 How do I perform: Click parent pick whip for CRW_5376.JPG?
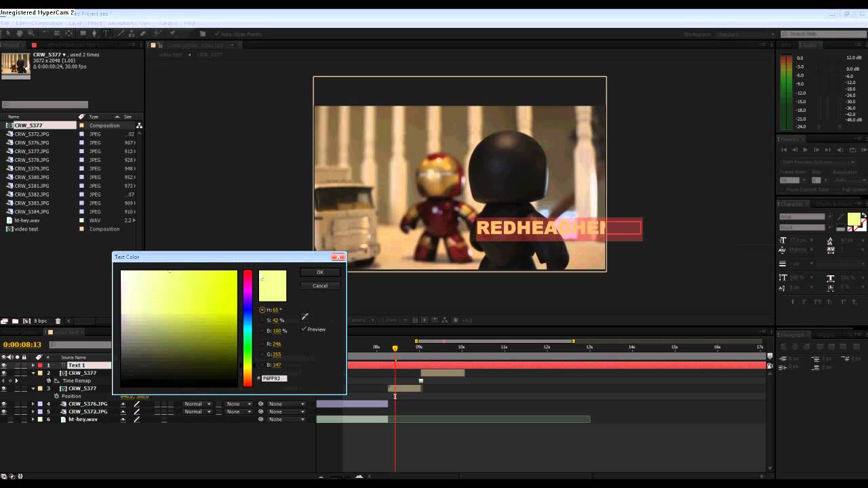tap(260, 404)
